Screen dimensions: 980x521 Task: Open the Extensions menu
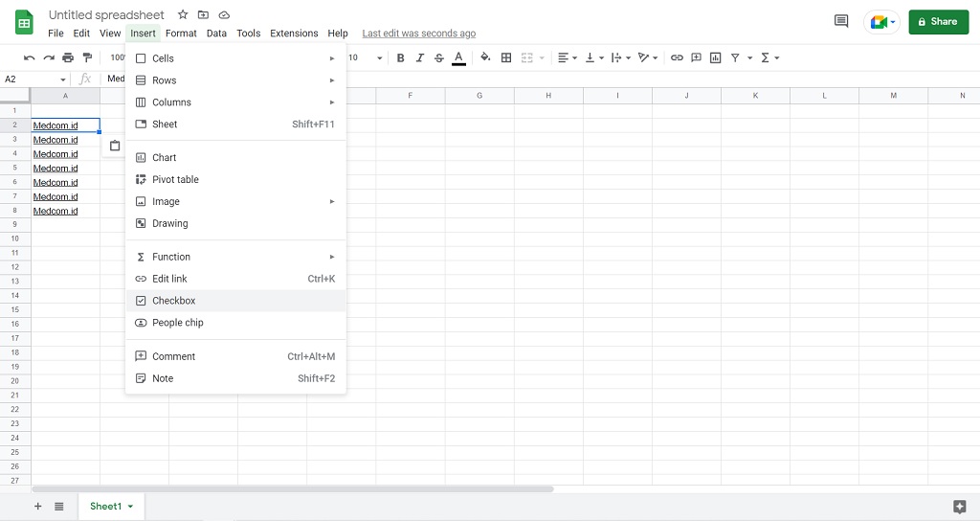[294, 34]
